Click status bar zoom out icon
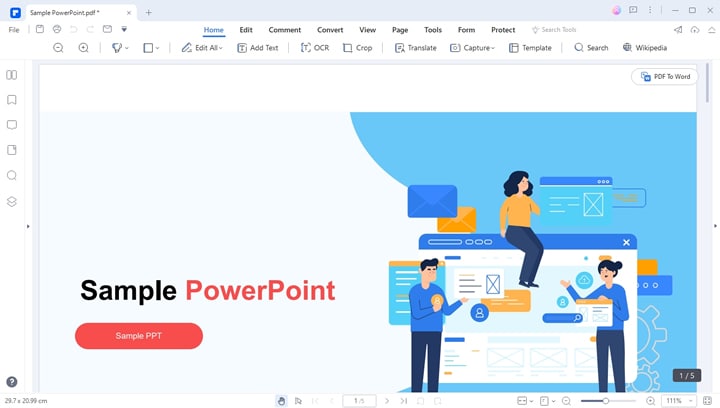 (x=566, y=401)
